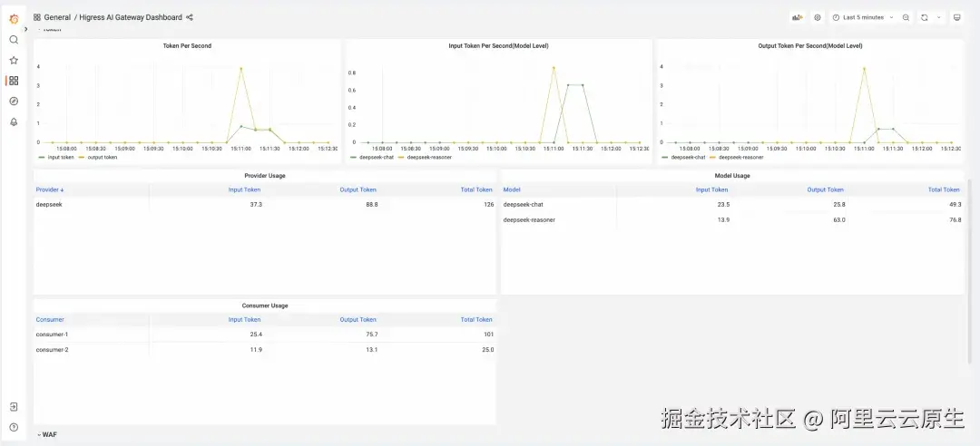Sort Provider Usage by Input Token column

pos(244,189)
